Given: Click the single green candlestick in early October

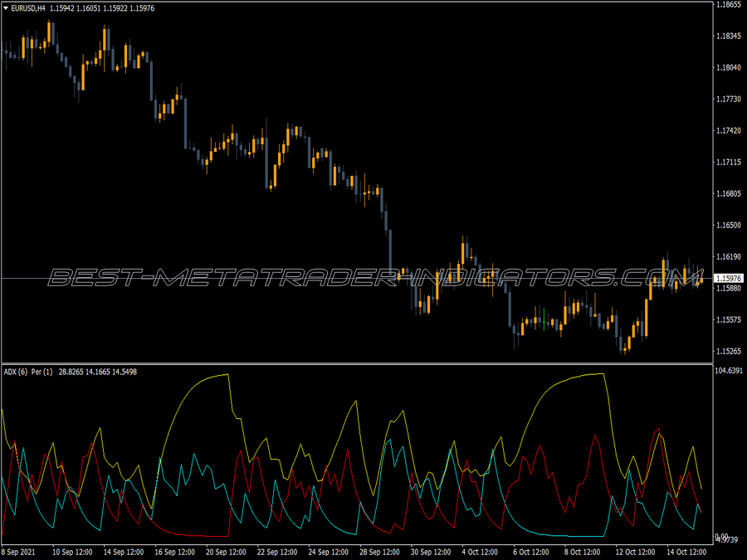Looking at the screenshot, I should click(x=544, y=319).
